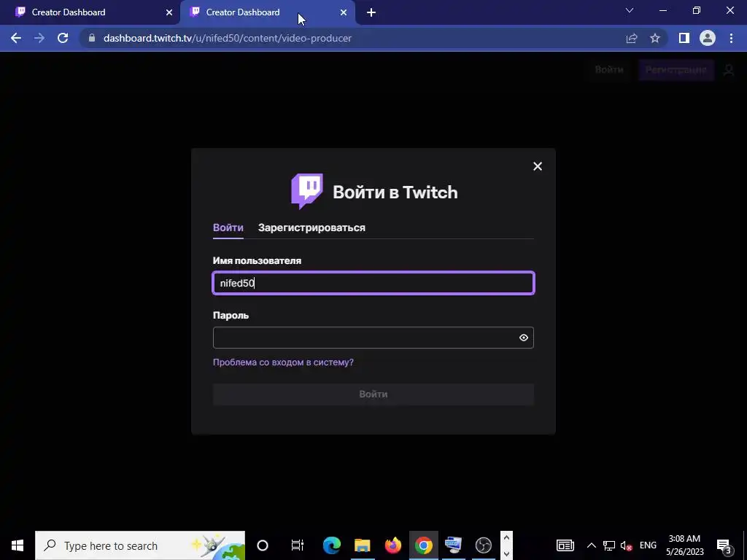747x560 pixels.
Task: Switch to Google Chrome in the taskbar
Action: coord(424,545)
